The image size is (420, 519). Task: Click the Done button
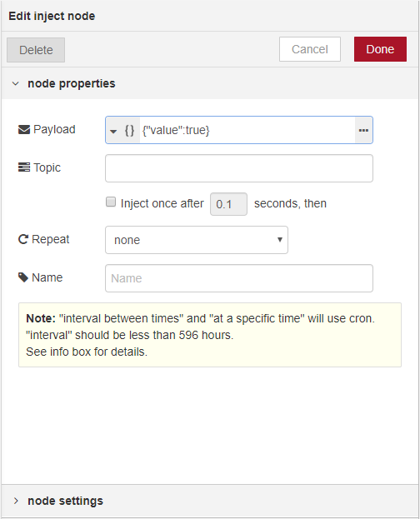coord(380,49)
